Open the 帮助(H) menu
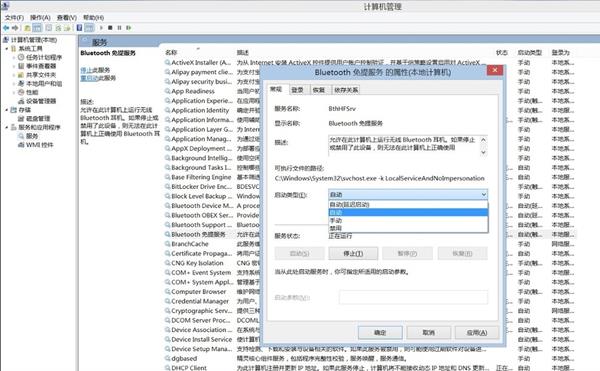The width and height of the screenshot is (600, 371). pos(93,18)
